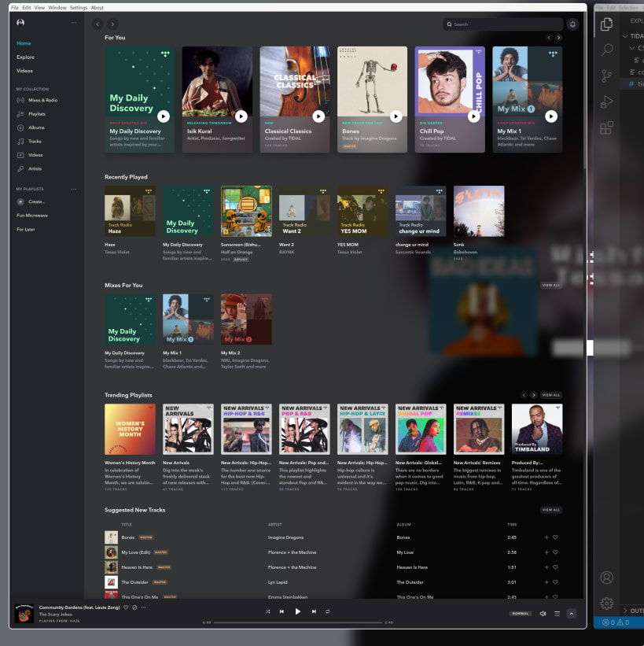The height and width of the screenshot is (646, 644).
Task: Open now-playing track more options dots
Action: [143, 607]
